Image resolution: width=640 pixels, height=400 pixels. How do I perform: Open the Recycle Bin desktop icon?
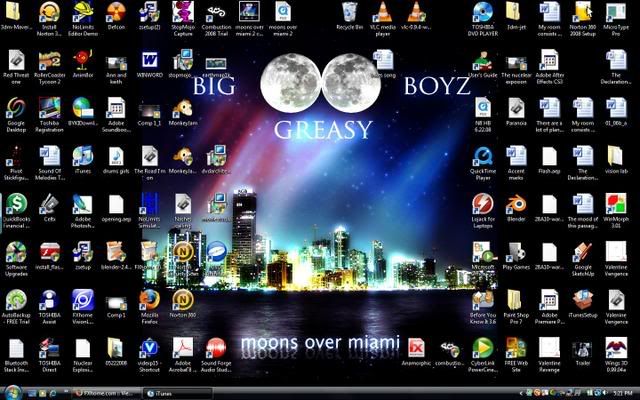[x=349, y=17]
